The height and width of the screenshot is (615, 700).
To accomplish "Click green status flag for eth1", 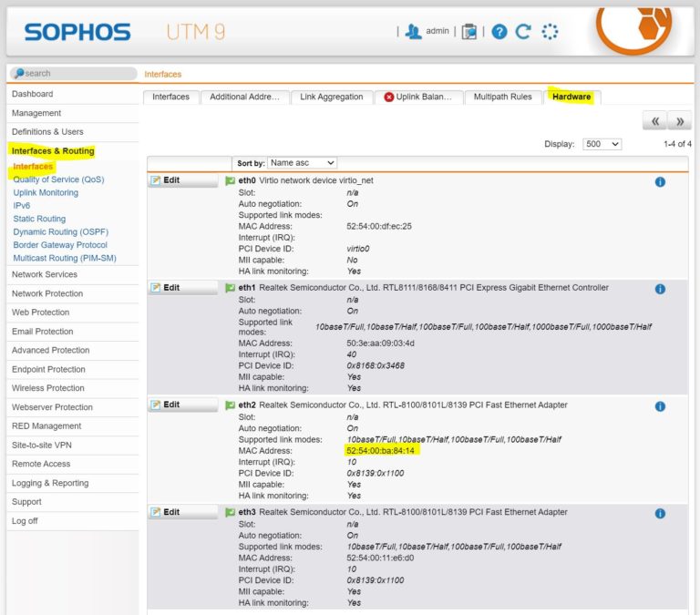I will click(230, 288).
